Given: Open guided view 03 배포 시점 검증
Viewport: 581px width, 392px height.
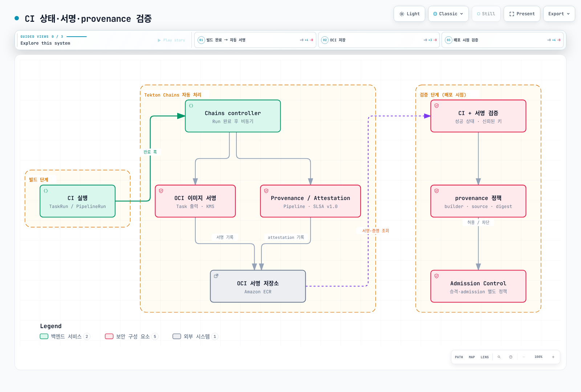Looking at the screenshot, I should coord(502,40).
